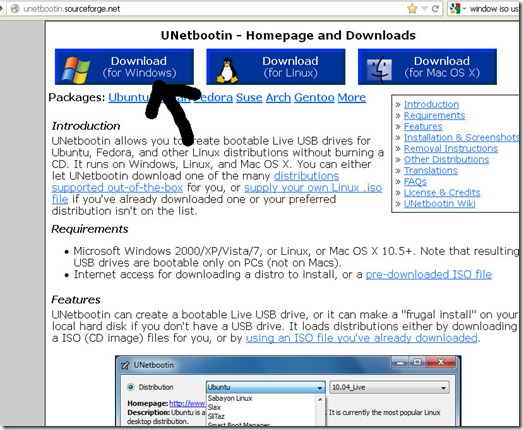Click the UNetbootin screenshot thumbnail title bar

[x=288, y=364]
